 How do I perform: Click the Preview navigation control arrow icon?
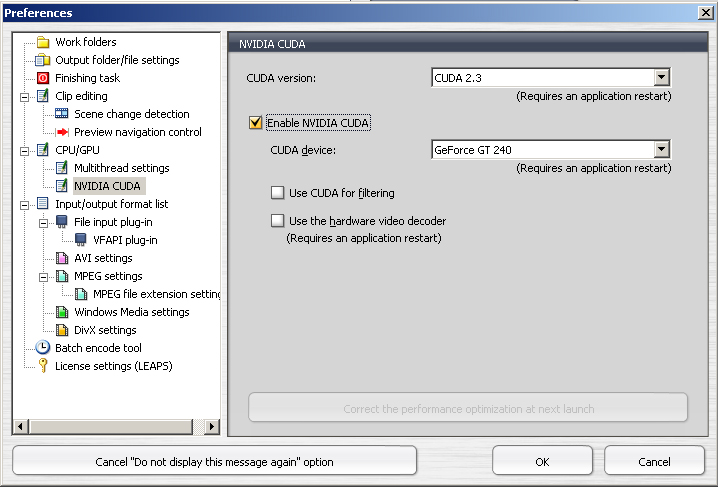[62, 132]
